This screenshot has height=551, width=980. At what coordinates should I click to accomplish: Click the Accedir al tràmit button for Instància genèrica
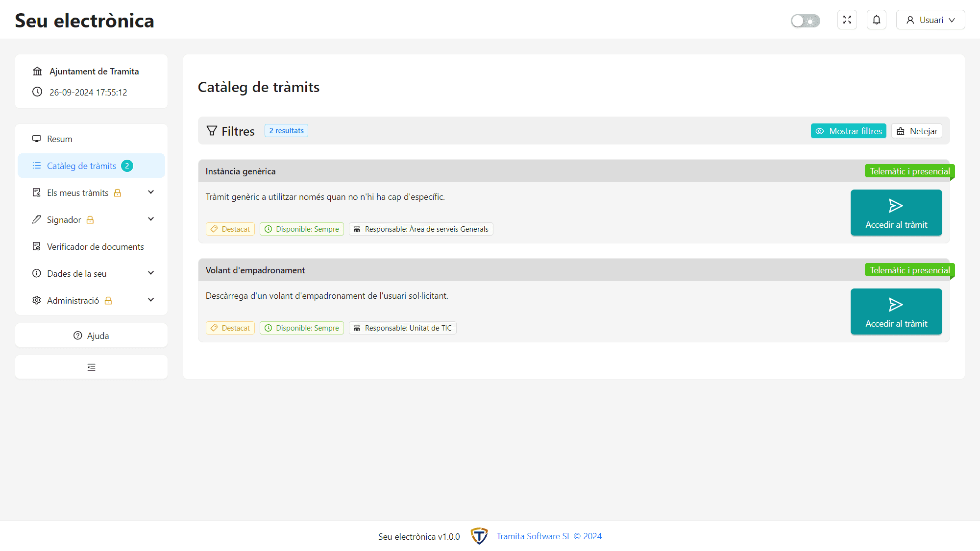(x=896, y=213)
